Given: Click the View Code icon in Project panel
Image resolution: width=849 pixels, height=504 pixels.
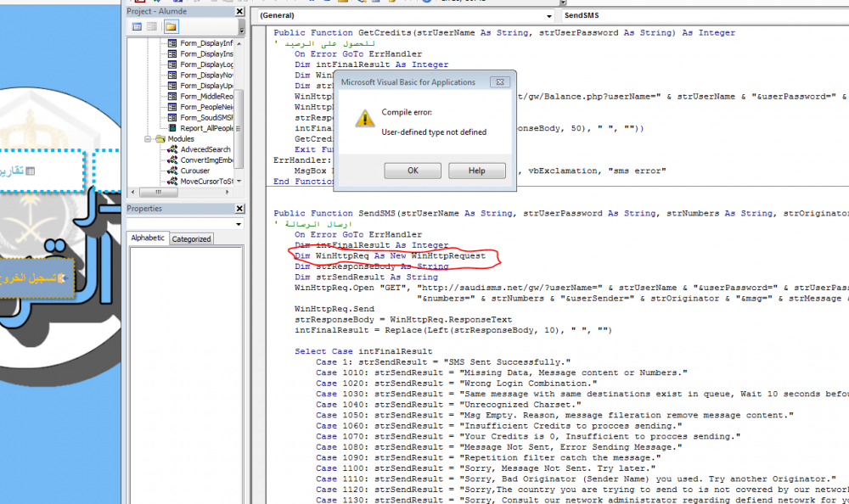Looking at the screenshot, I should 137,26.
